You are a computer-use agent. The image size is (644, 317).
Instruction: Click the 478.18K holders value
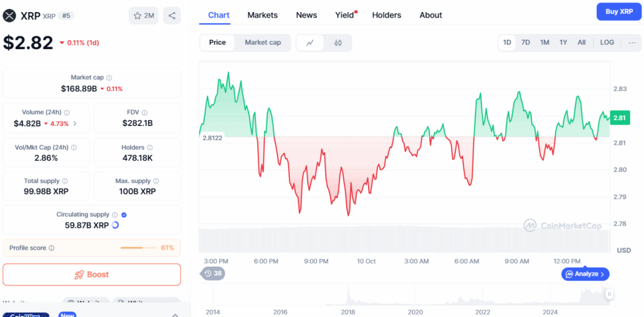tap(138, 158)
